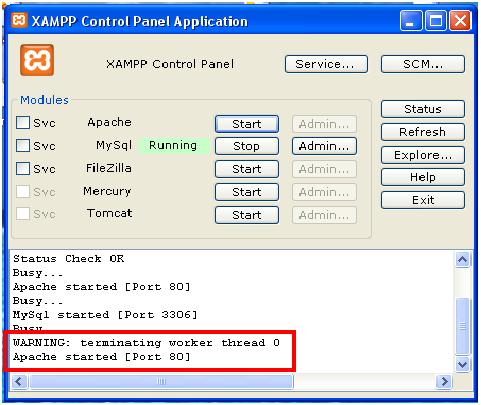The image size is (481, 405).
Task: Open Explore... to browse the XAMPP folder
Action: (x=423, y=155)
